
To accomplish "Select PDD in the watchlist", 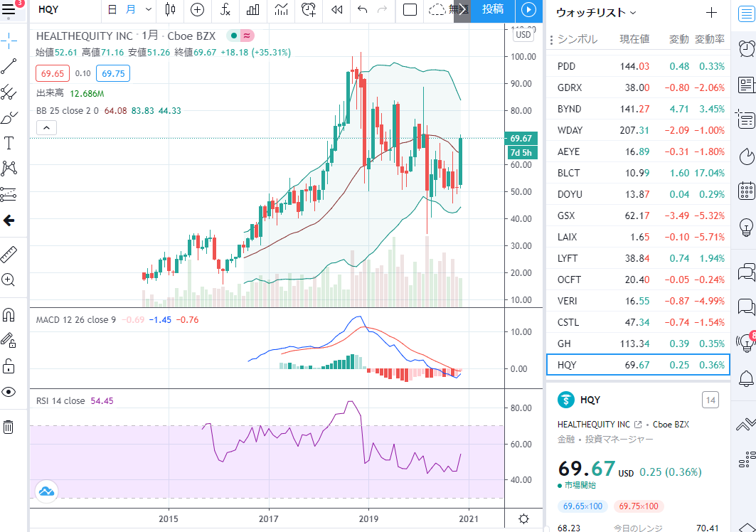I will coord(638,67).
